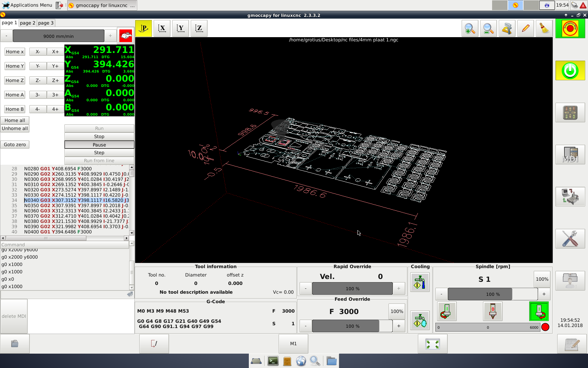Toggle flood coolant icon
This screenshot has height=368, width=588.
tap(420, 282)
